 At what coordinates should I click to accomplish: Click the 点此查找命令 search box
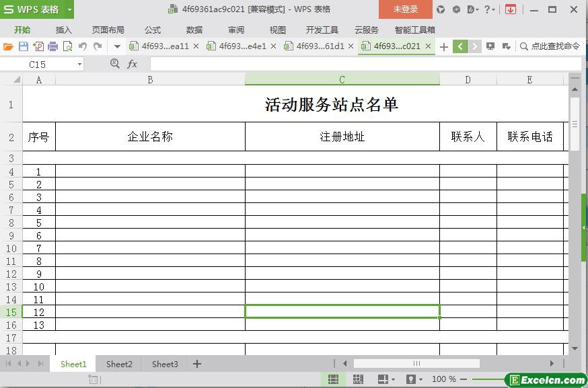click(550, 46)
